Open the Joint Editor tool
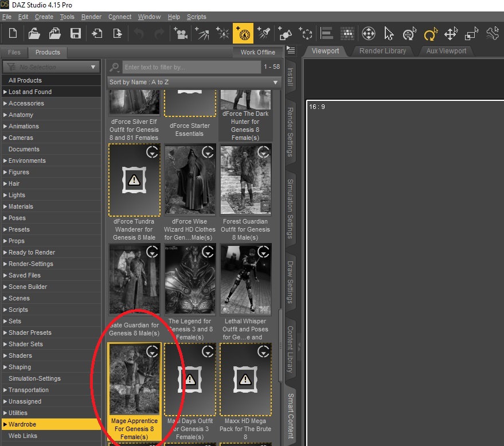 [x=493, y=34]
